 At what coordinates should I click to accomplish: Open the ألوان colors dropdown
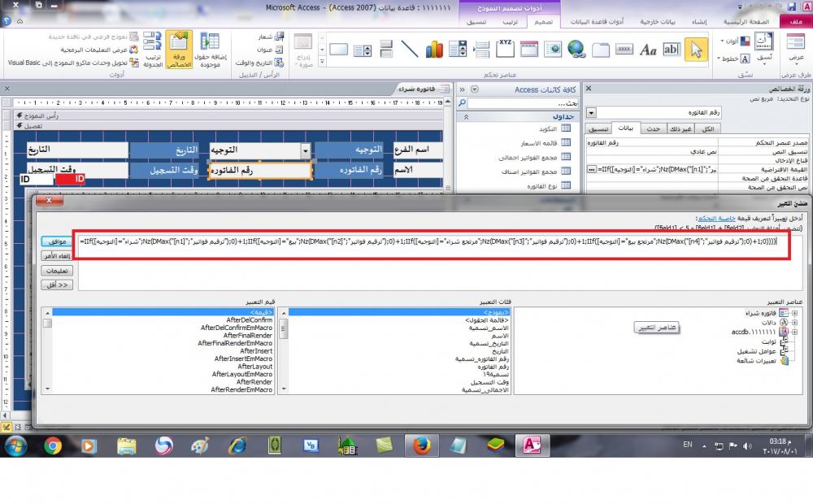point(735,41)
